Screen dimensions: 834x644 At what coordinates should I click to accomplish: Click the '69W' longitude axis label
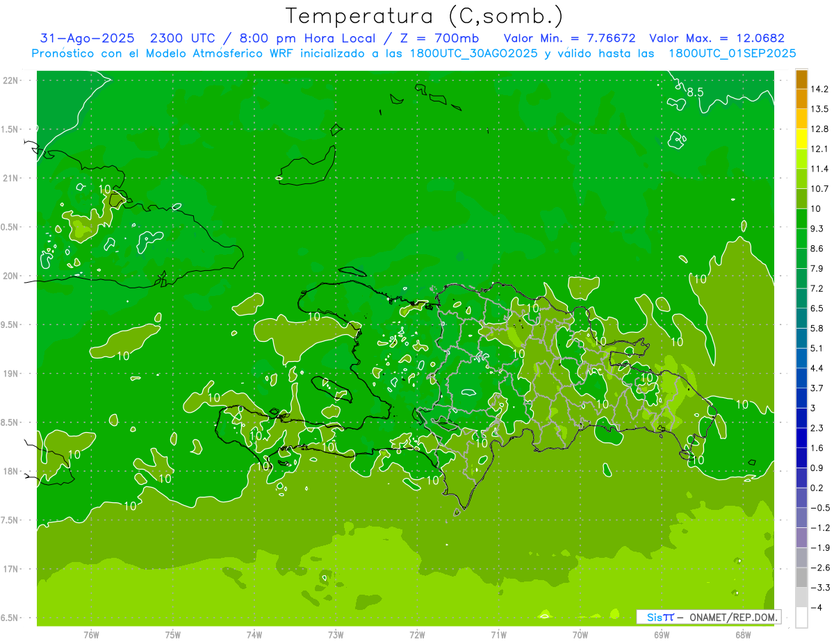tap(662, 634)
